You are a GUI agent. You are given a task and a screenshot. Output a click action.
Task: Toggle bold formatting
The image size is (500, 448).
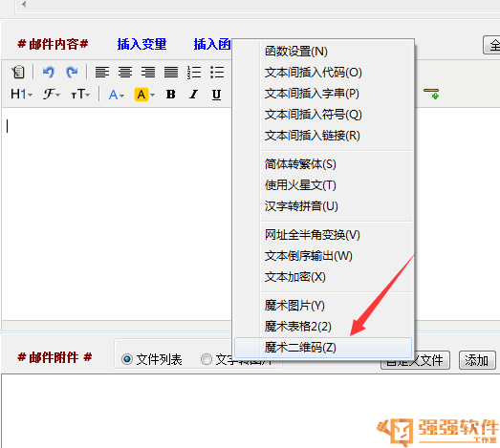170,95
